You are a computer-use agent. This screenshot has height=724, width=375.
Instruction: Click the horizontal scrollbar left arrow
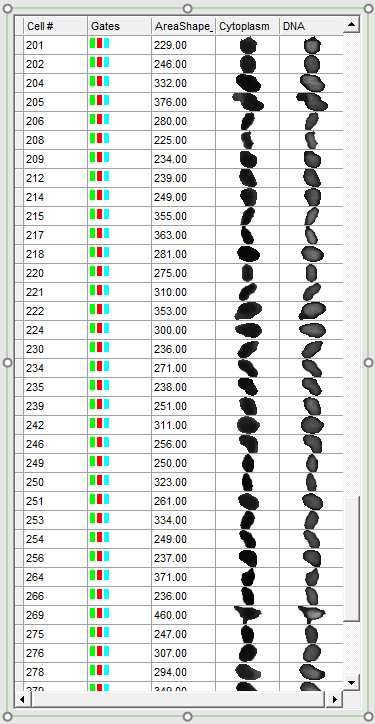click(x=22, y=699)
